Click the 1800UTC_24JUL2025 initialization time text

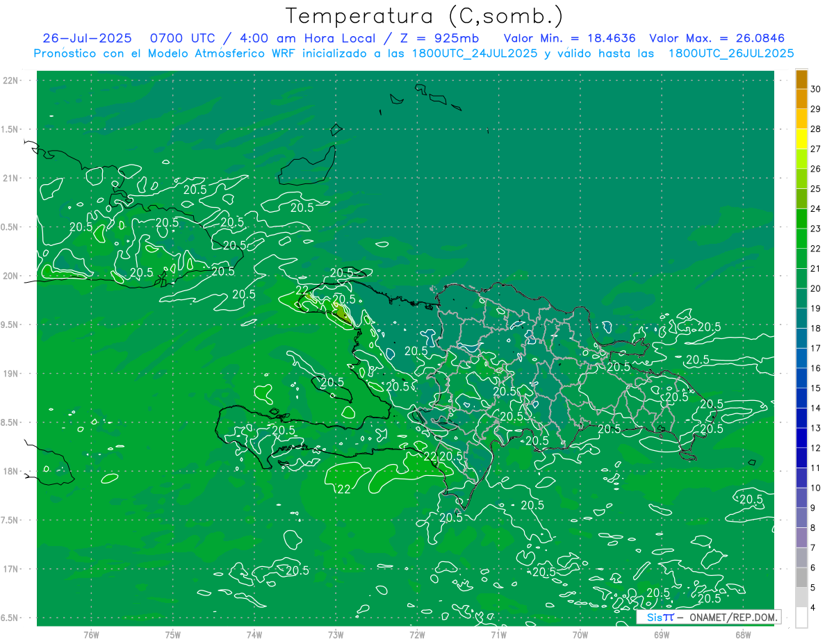click(x=475, y=53)
